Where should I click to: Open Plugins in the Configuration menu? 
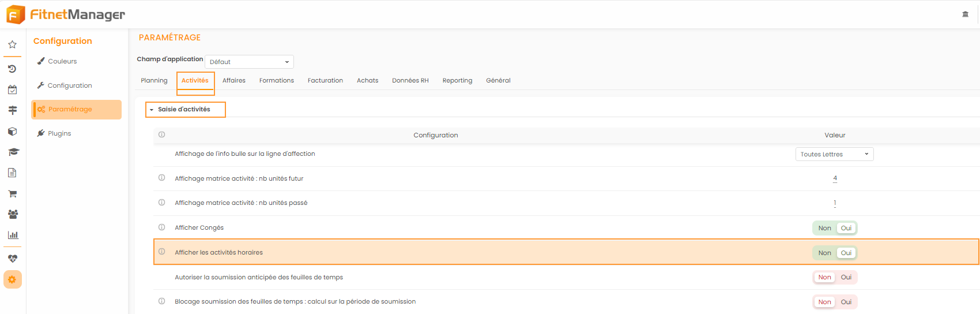coord(59,133)
